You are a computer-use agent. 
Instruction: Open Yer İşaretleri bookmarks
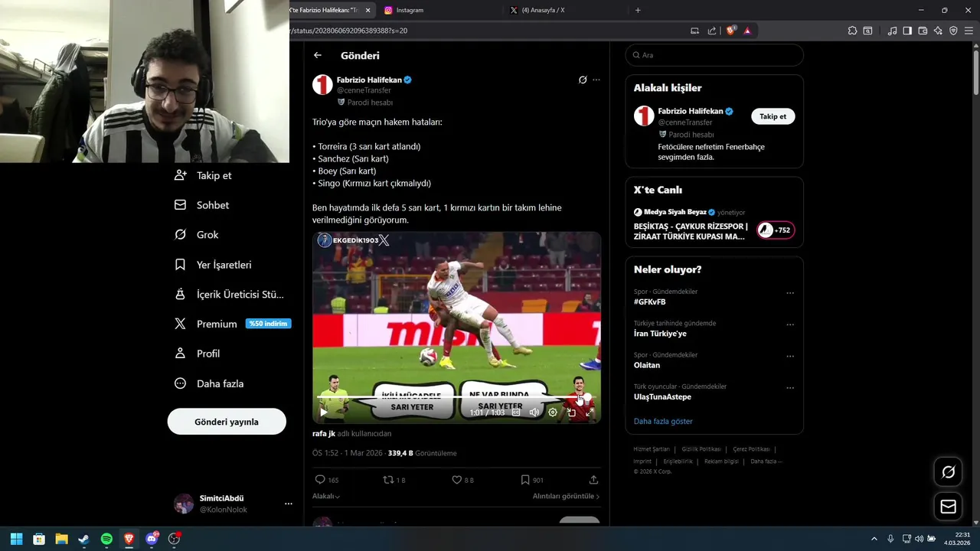213,265
